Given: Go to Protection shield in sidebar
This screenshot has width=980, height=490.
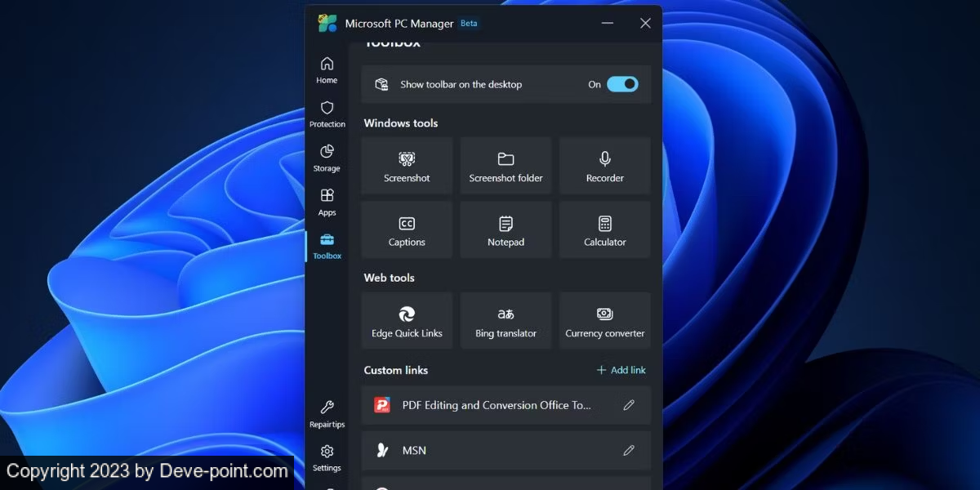Looking at the screenshot, I should 327,114.
